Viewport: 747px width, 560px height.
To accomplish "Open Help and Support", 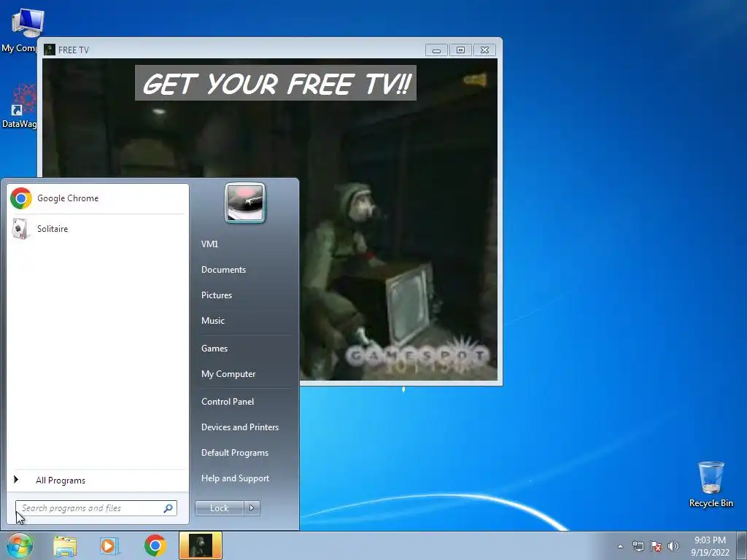I will tap(235, 478).
